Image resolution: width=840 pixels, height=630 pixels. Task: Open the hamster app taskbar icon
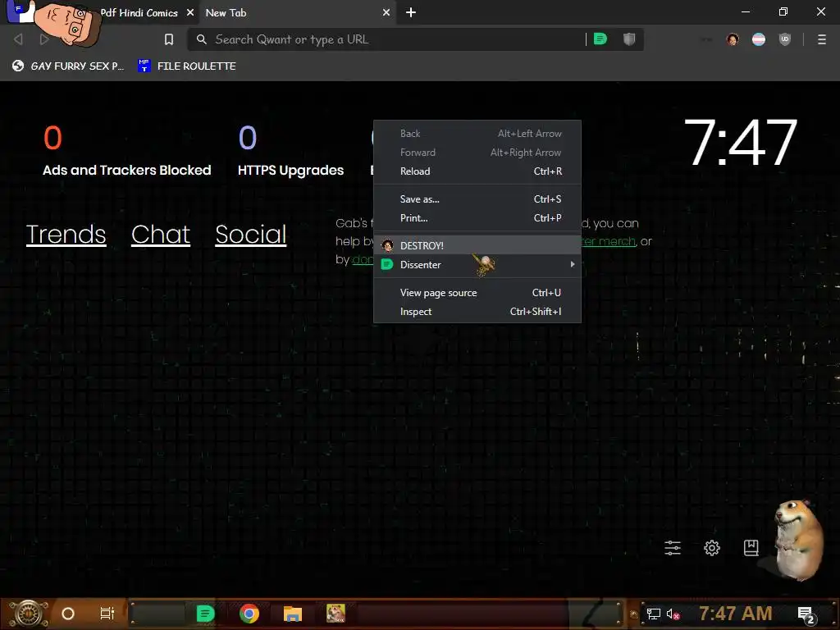[x=336, y=614]
